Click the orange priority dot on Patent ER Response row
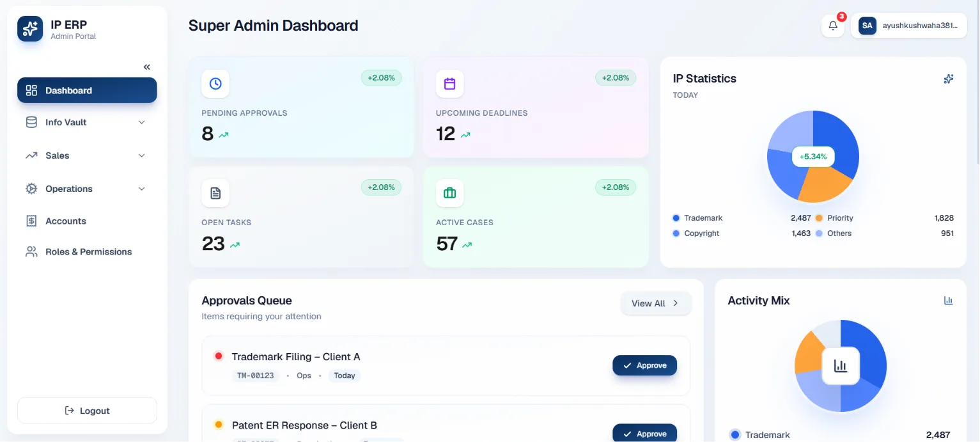This screenshot has width=980, height=442. click(x=219, y=425)
